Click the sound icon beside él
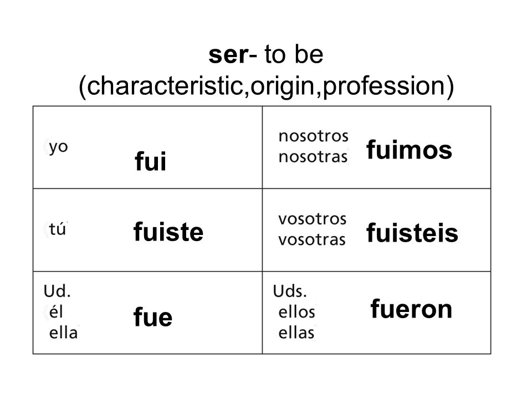Viewport: 532px width, 399px height. 47,312
